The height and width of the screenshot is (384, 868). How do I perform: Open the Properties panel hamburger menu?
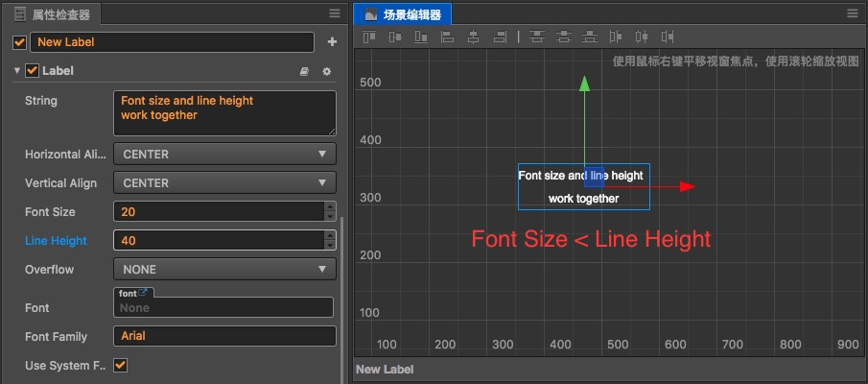pyautogui.click(x=335, y=13)
